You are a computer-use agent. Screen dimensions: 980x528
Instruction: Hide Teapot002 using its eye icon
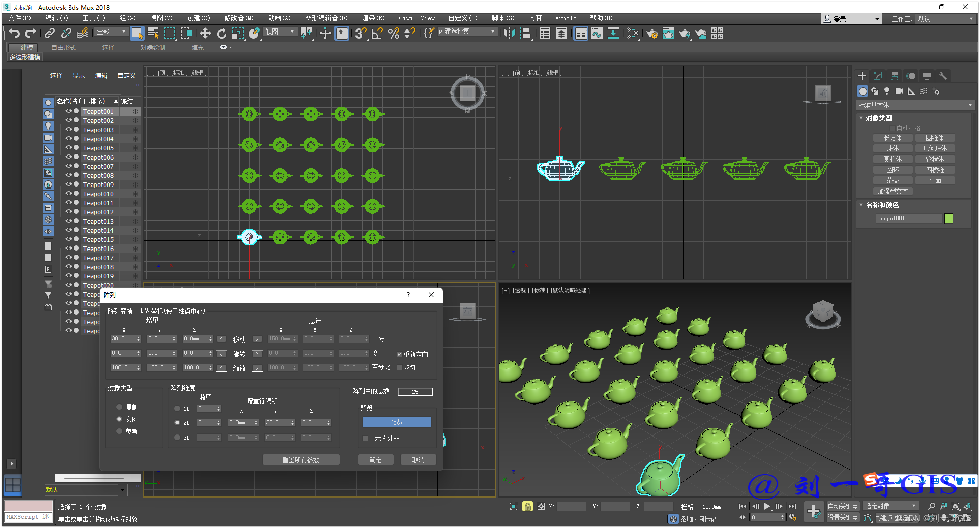(68, 120)
